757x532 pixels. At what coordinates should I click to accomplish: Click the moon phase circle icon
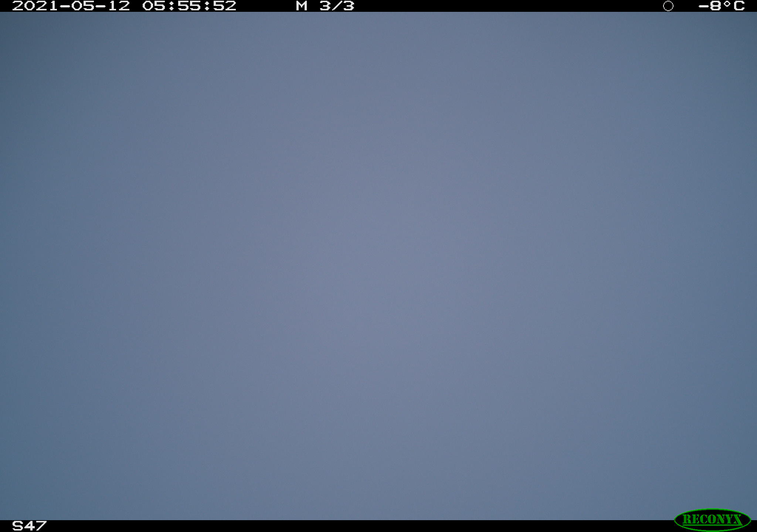coord(668,6)
